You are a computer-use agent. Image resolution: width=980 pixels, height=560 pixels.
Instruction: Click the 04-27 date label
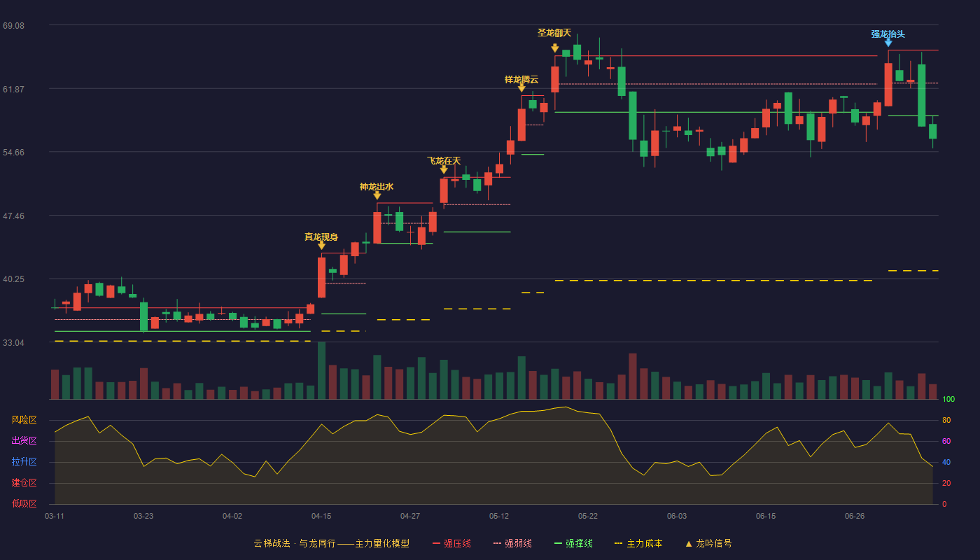(410, 516)
